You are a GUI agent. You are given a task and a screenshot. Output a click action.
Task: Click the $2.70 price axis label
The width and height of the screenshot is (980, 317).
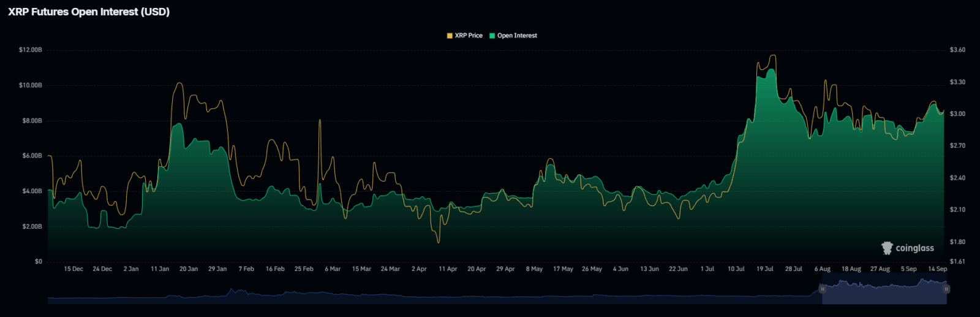coord(957,146)
